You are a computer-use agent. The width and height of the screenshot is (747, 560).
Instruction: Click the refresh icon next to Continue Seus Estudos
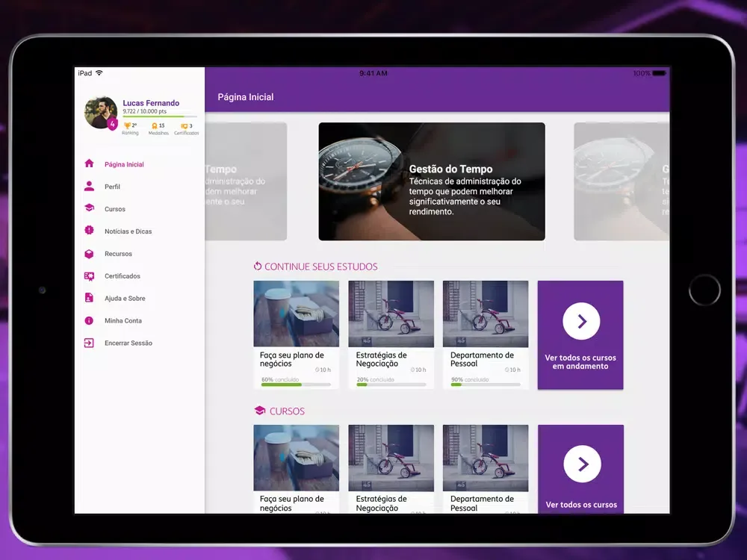point(258,267)
